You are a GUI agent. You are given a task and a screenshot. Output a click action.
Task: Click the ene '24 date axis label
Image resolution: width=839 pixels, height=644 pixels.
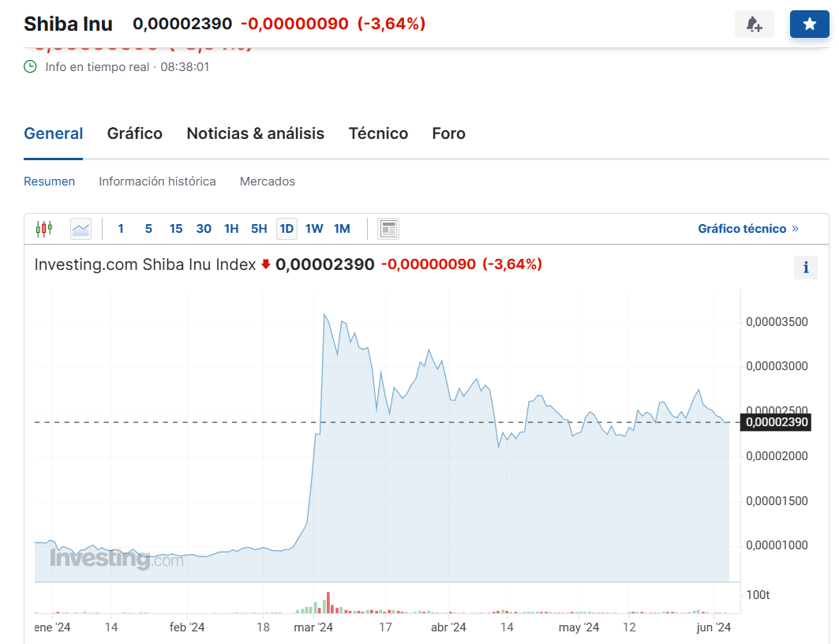(52, 627)
